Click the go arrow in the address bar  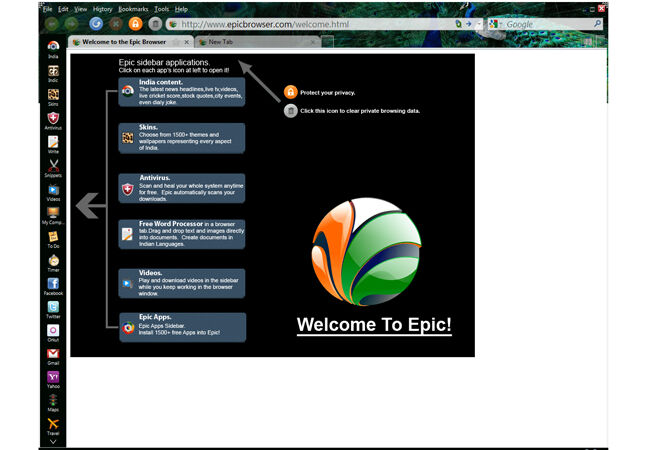pyautogui.click(x=469, y=24)
